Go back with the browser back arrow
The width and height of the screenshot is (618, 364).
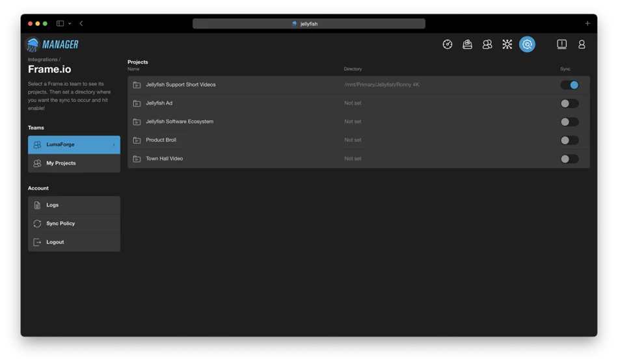(81, 23)
